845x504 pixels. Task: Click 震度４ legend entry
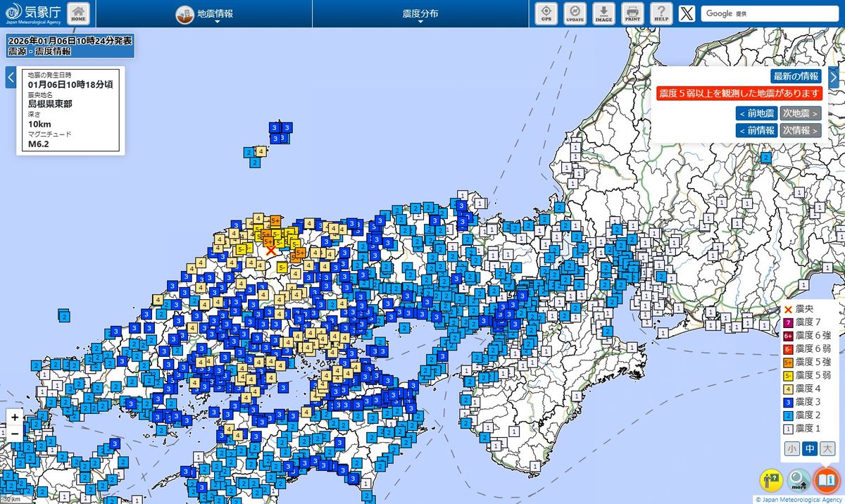pyautogui.click(x=802, y=389)
